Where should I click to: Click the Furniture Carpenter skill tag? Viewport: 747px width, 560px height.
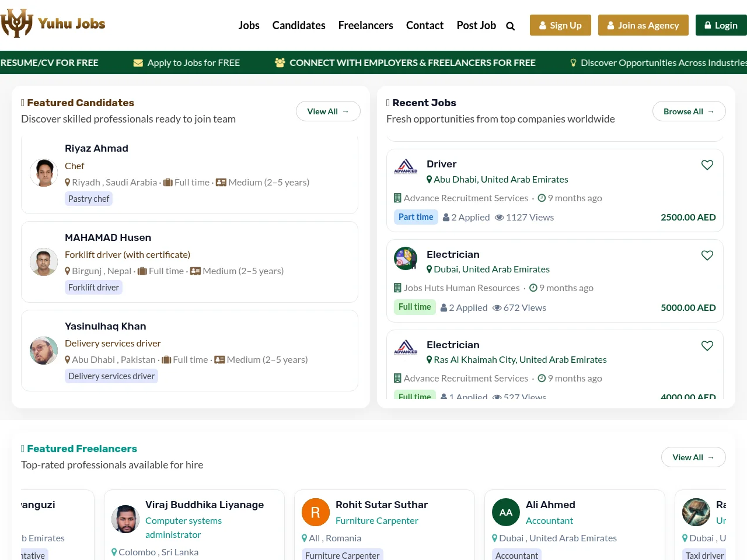click(343, 555)
